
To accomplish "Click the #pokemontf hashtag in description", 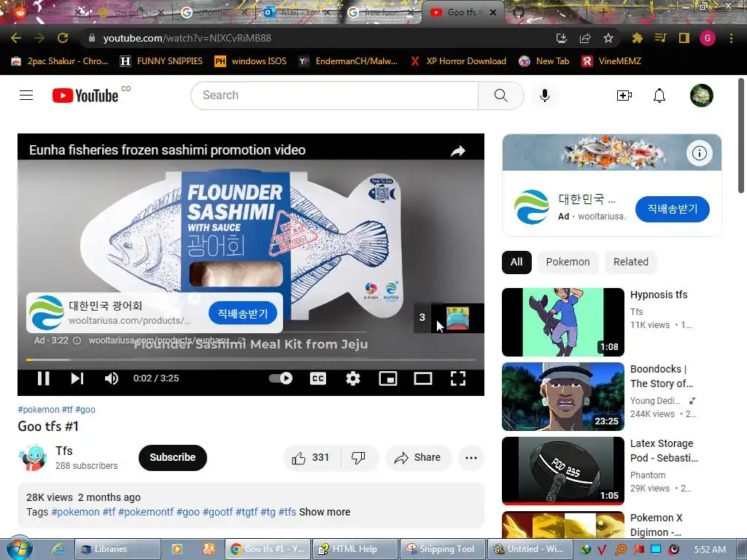I will click(146, 512).
